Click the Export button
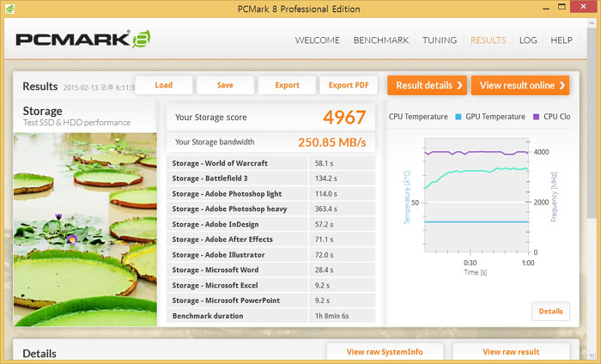The height and width of the screenshot is (364, 601). click(287, 85)
